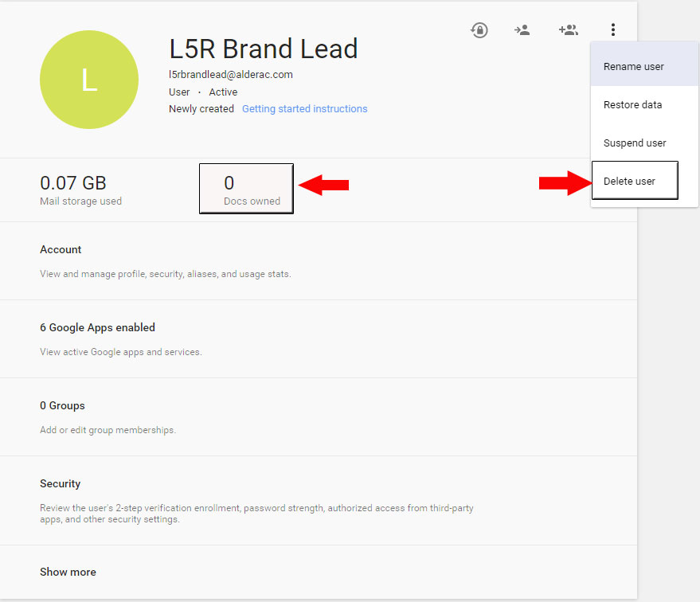Open the Account section
The width and height of the screenshot is (700, 602).
[319, 260]
